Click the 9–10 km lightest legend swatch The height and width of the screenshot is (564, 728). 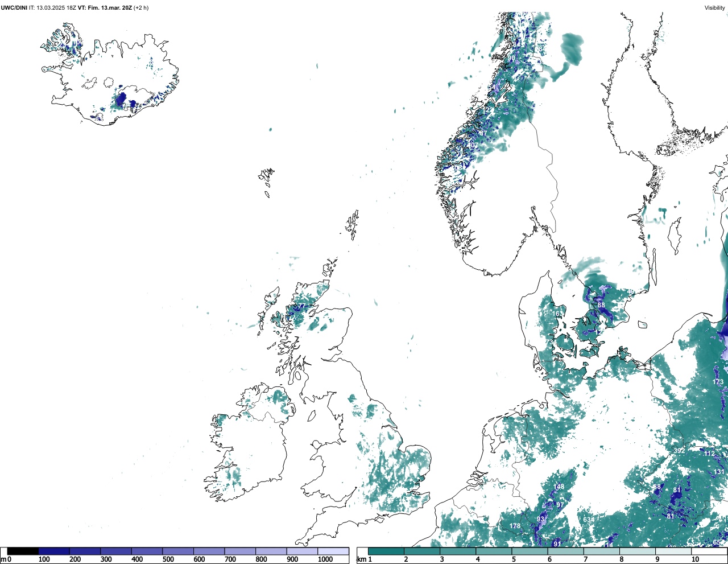click(674, 551)
